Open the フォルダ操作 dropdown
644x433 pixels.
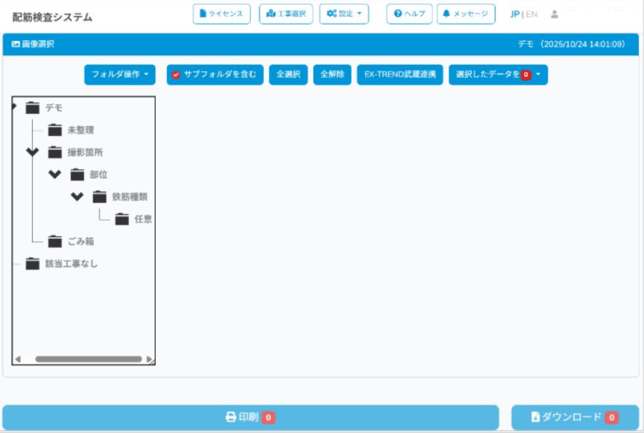click(119, 75)
